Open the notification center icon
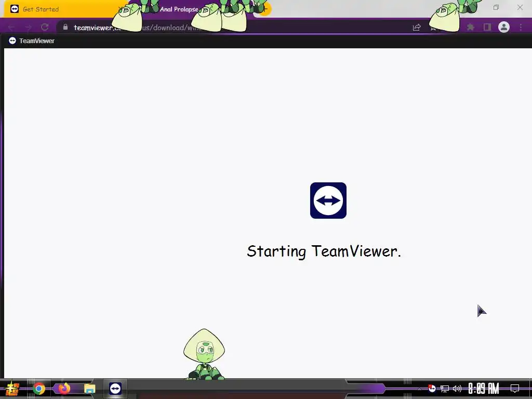 515,389
